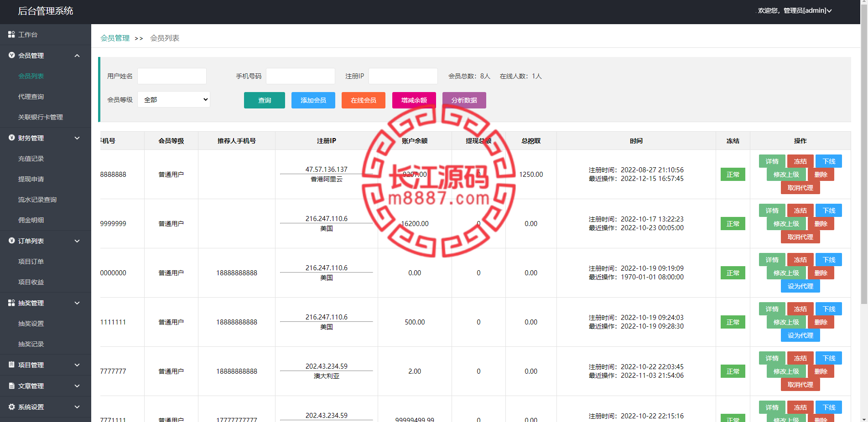
Task: Open 佣金明细 in the sidebar
Action: coord(31,220)
